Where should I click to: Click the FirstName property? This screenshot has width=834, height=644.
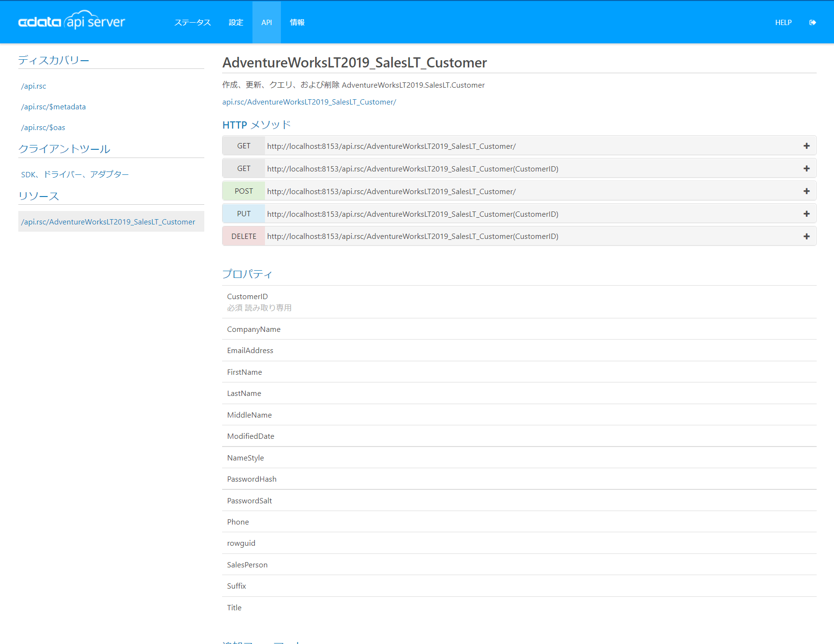245,372
